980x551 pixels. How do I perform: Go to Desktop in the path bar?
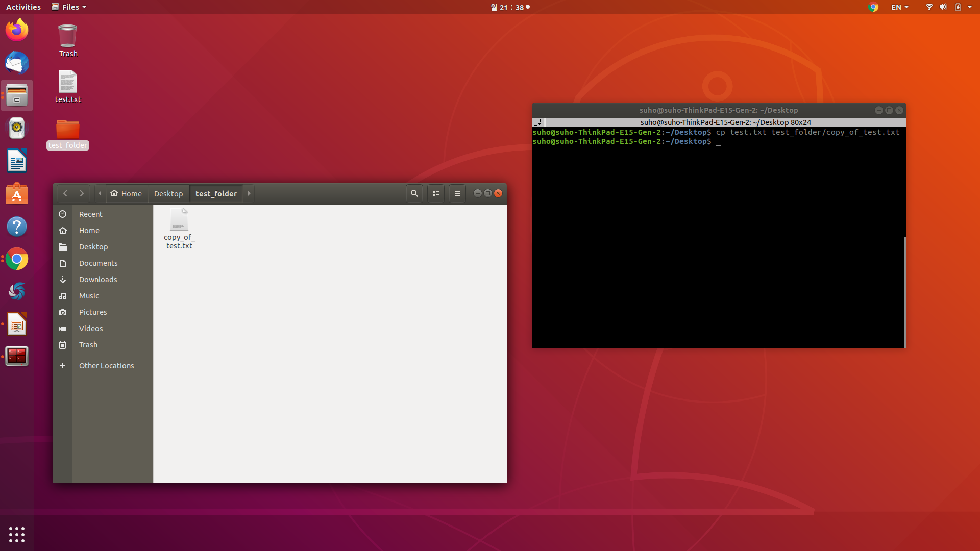168,193
